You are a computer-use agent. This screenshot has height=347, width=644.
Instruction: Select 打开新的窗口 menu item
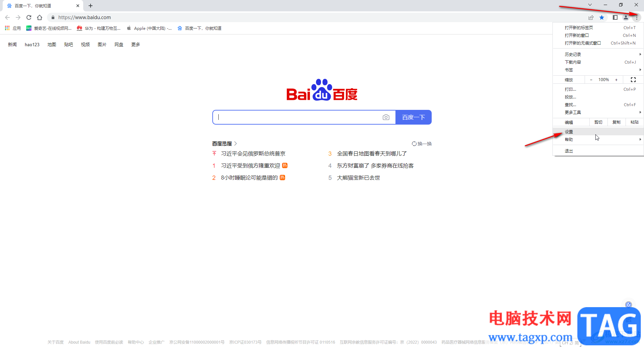(598, 35)
